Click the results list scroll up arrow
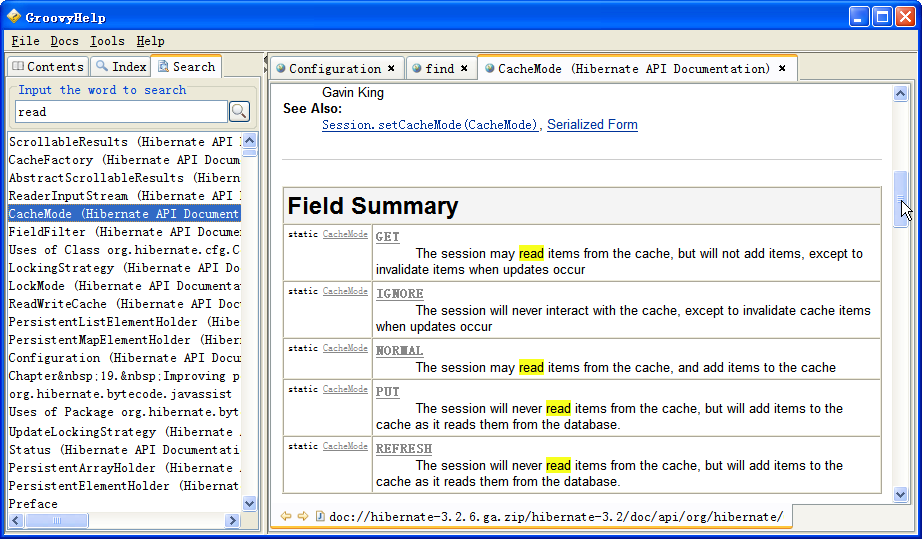This screenshot has height=539, width=922. pyautogui.click(x=249, y=140)
